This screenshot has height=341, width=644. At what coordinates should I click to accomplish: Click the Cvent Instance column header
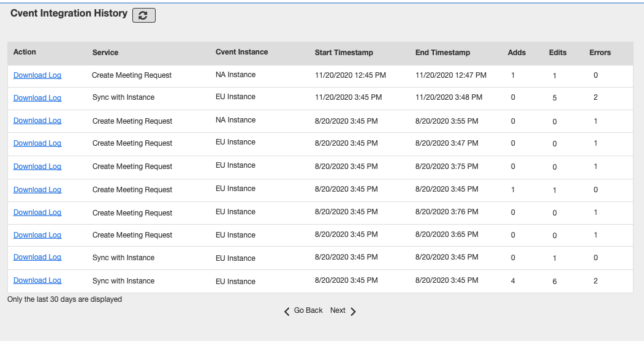[x=241, y=52]
